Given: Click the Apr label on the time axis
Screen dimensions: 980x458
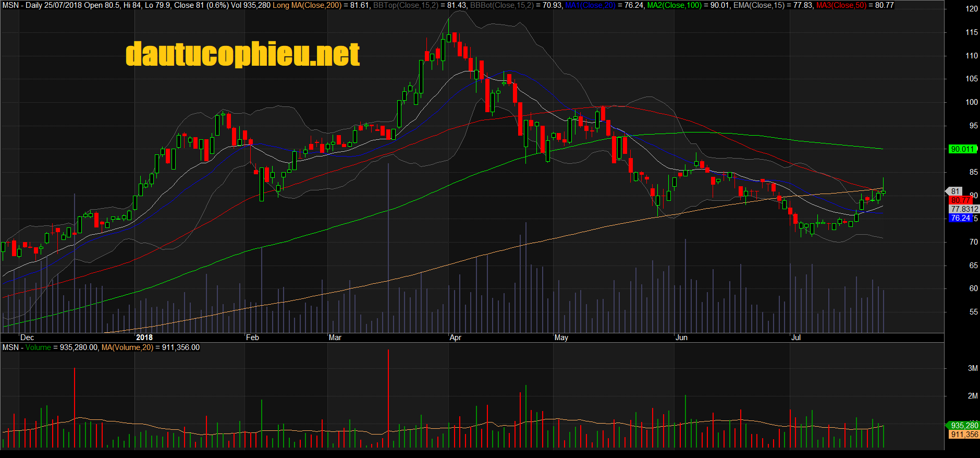Looking at the screenshot, I should 456,338.
